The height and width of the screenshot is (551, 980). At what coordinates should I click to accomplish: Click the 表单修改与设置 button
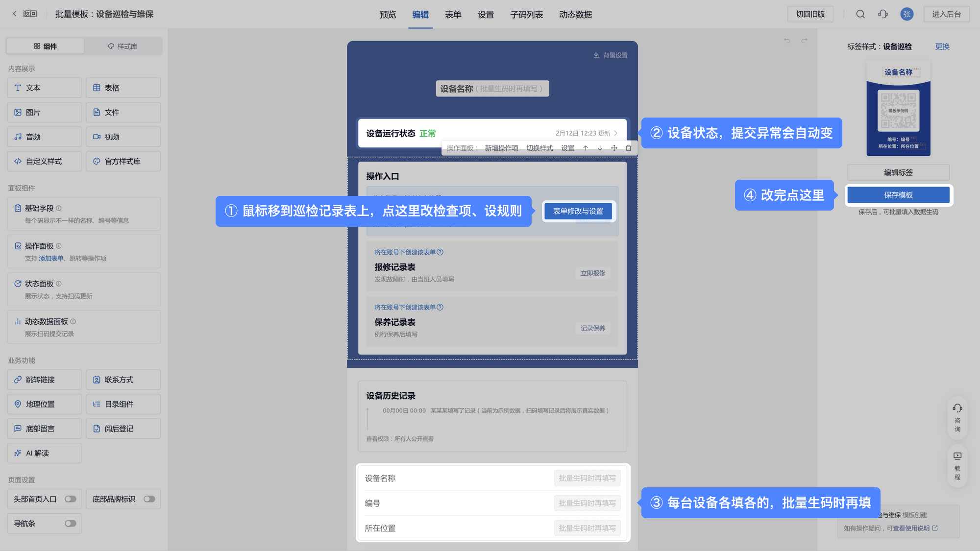pyautogui.click(x=578, y=211)
